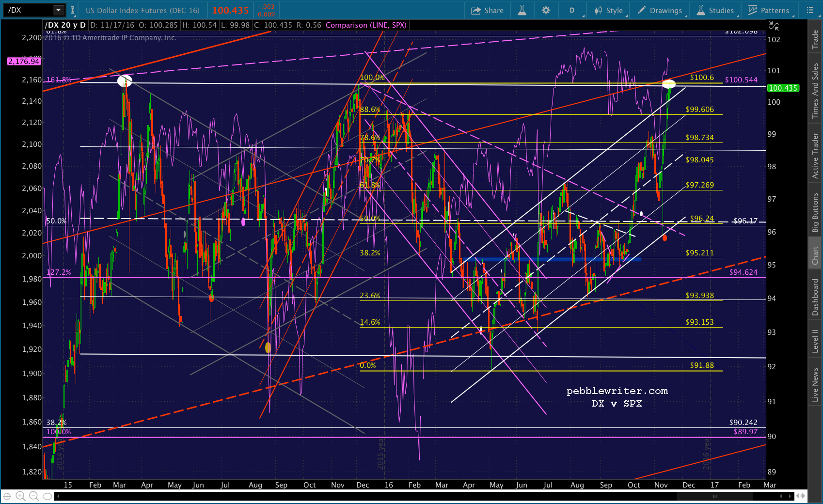Screen dimensions: 823x504
Task: Click the Share button
Action: [x=487, y=10]
